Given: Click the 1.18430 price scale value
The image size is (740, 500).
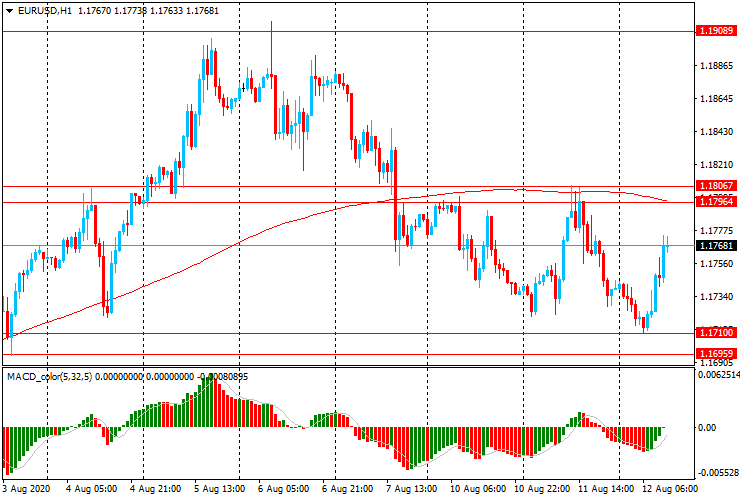Looking at the screenshot, I should pos(716,132).
